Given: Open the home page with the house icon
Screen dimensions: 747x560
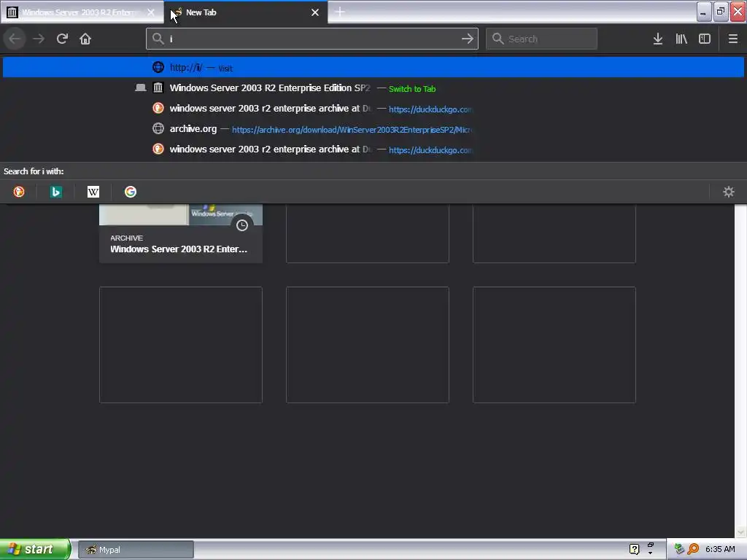Looking at the screenshot, I should click(85, 39).
